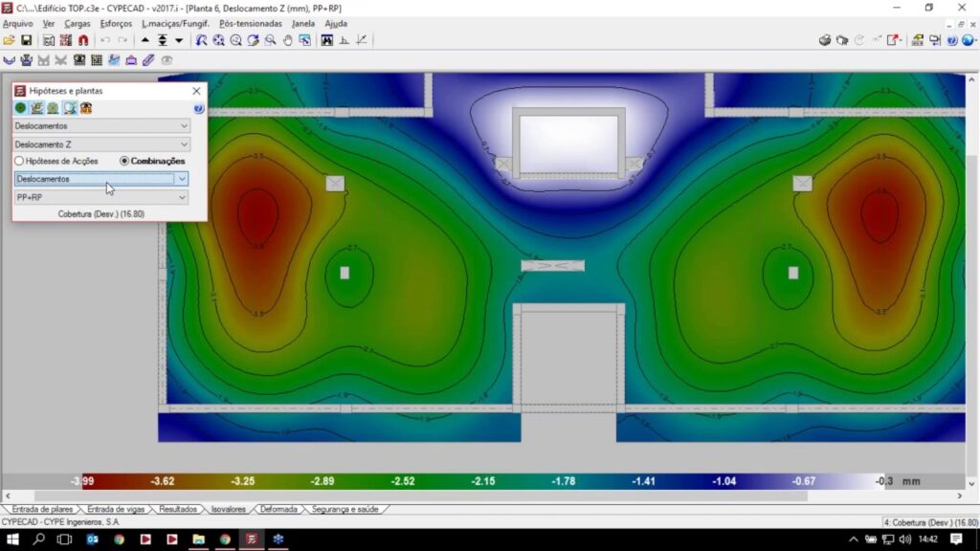Click the horizontal scrollbar below the color scale

479,496
